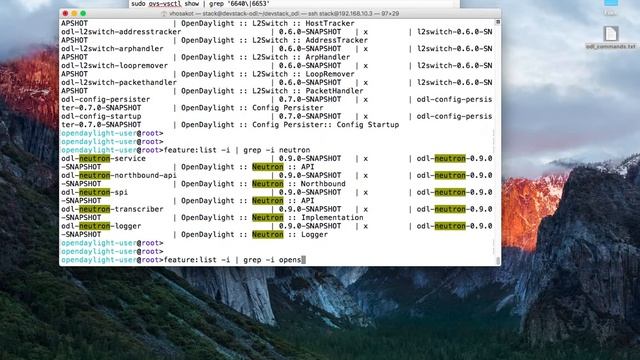
Task: Click the current command prompt line ending in opens
Action: [183, 260]
